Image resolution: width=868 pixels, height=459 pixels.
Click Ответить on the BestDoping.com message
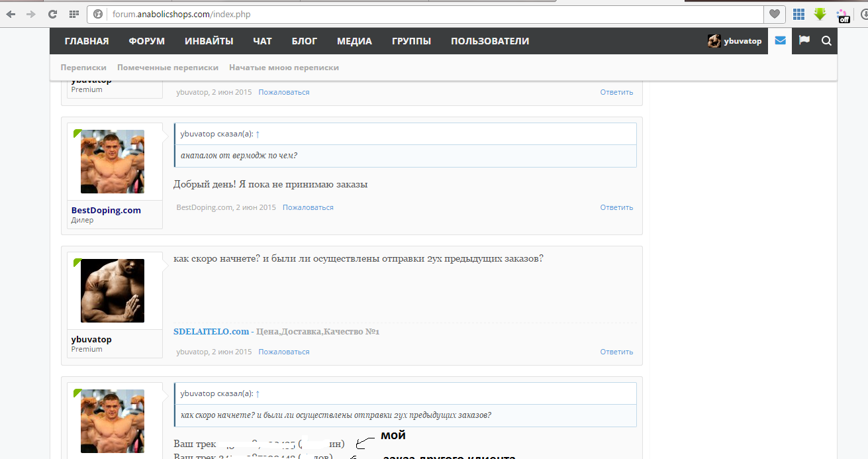(x=616, y=207)
